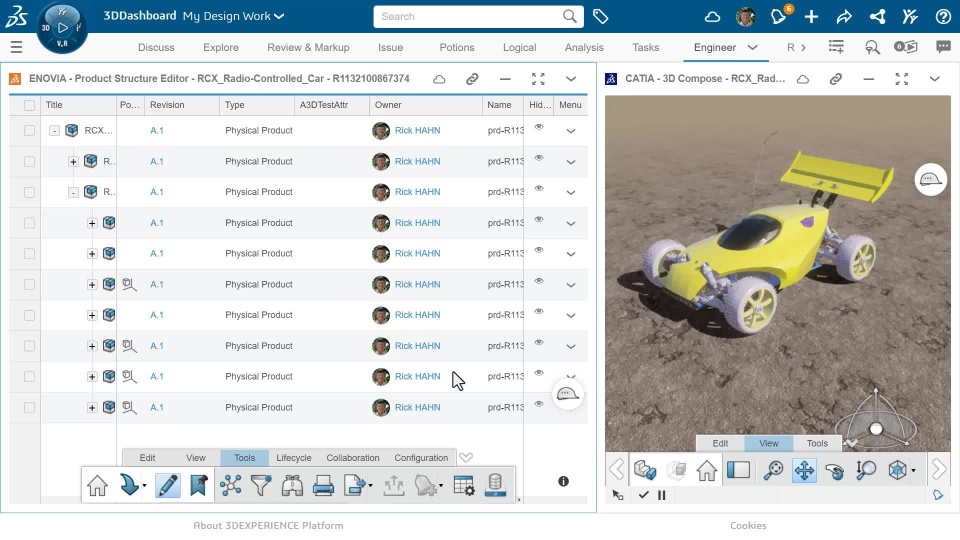Click the share arrow icon in top bar
The height and width of the screenshot is (540, 960).
click(844, 17)
